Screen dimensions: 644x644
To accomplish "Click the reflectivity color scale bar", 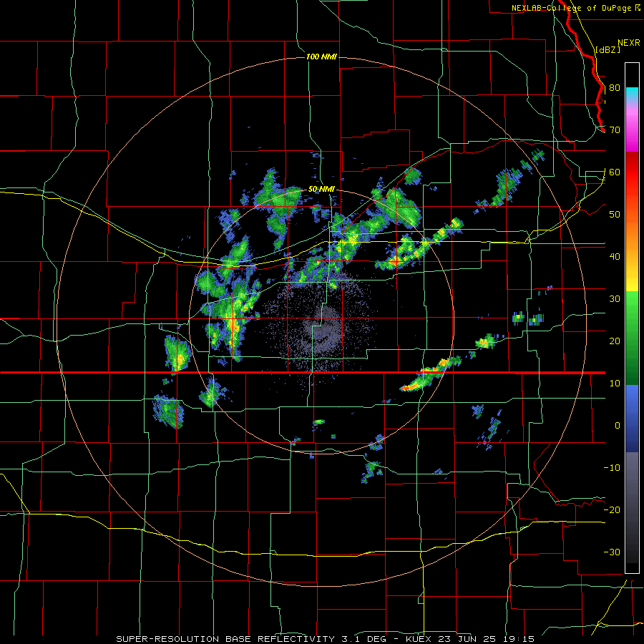I will point(632,318).
